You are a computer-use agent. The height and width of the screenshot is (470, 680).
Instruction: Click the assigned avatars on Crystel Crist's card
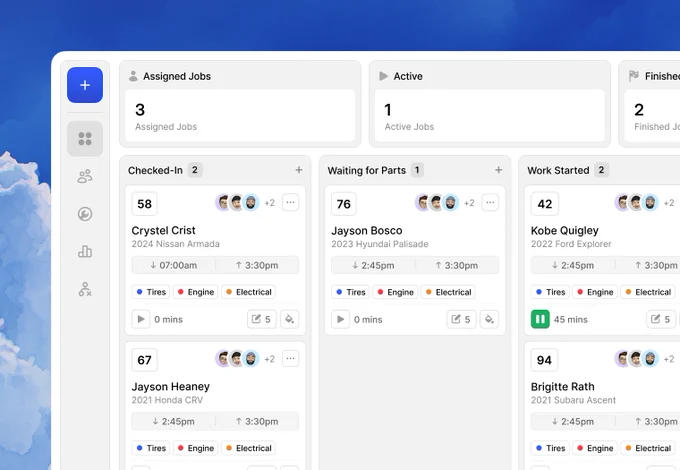[x=237, y=202]
